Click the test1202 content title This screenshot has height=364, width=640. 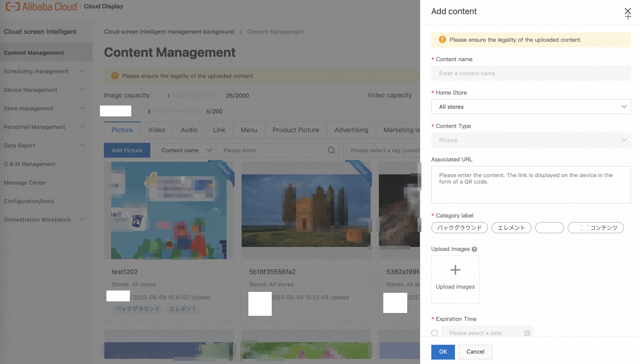(x=125, y=272)
